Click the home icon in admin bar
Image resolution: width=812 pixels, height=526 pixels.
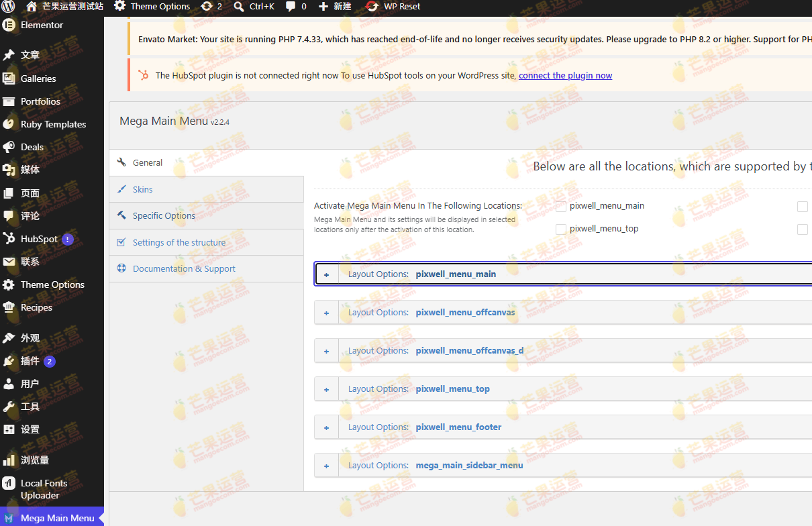pos(32,6)
